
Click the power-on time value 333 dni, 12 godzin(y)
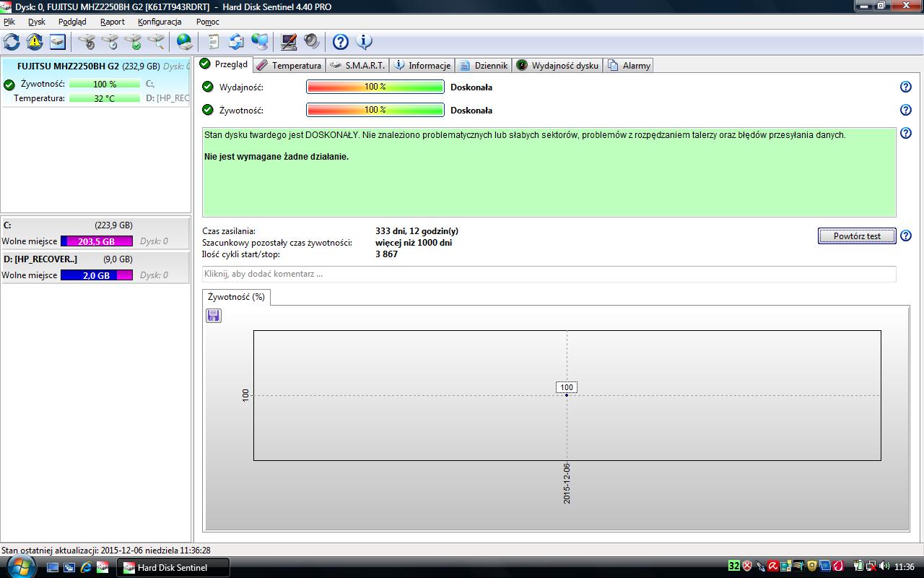pos(417,231)
